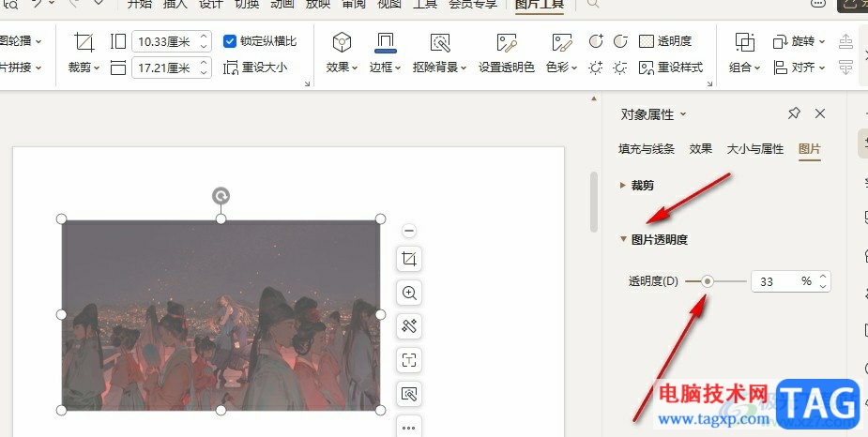Open the picture size dialog launcher

307,83
